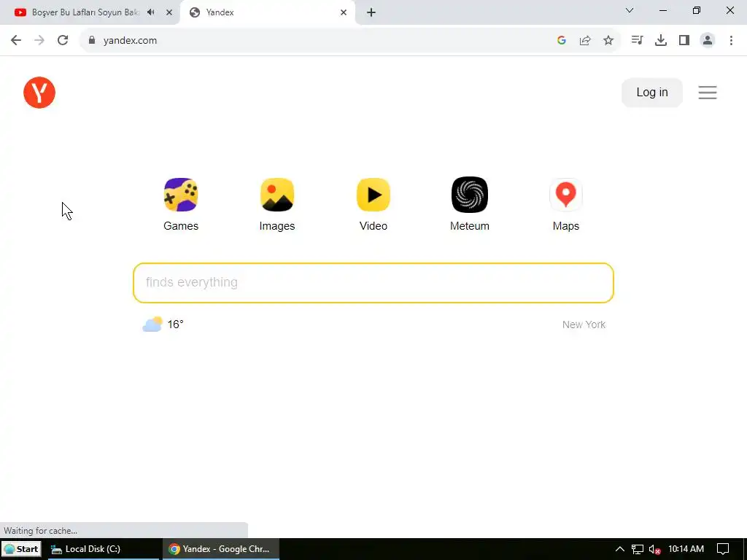This screenshot has height=560, width=747.
Task: Open Chrome downloads icon
Action: point(661,41)
